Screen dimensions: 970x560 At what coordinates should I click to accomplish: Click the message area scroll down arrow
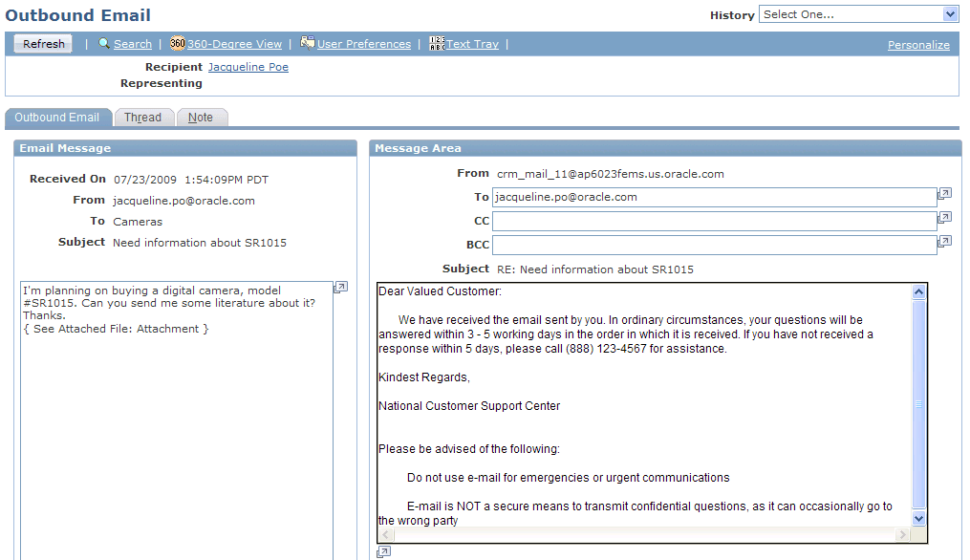[918, 517]
